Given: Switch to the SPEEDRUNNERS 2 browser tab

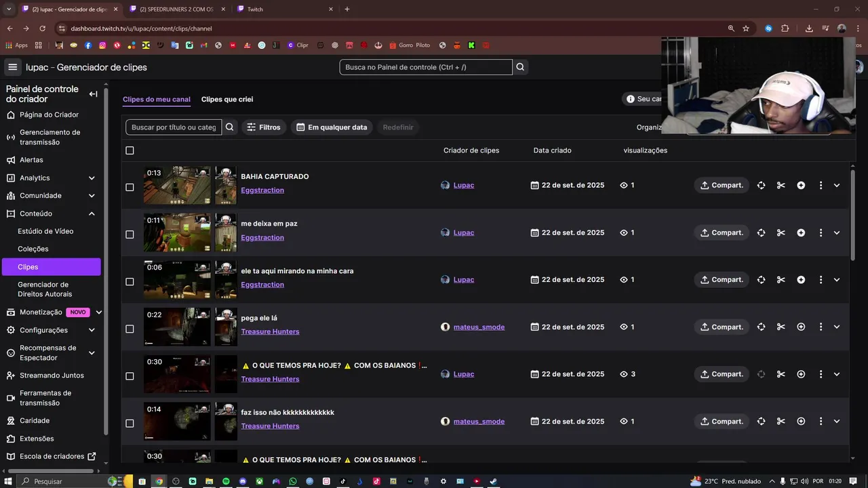Looking at the screenshot, I should point(176,9).
